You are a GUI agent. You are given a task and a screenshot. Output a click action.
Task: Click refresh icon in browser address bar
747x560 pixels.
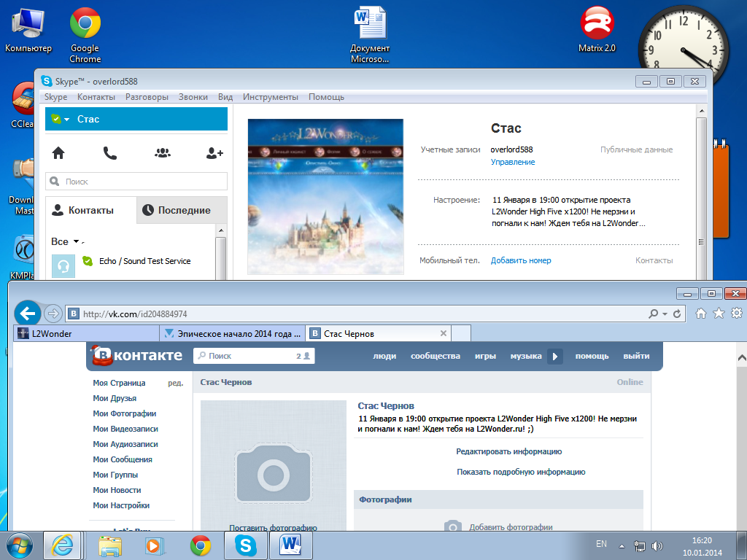point(676,314)
